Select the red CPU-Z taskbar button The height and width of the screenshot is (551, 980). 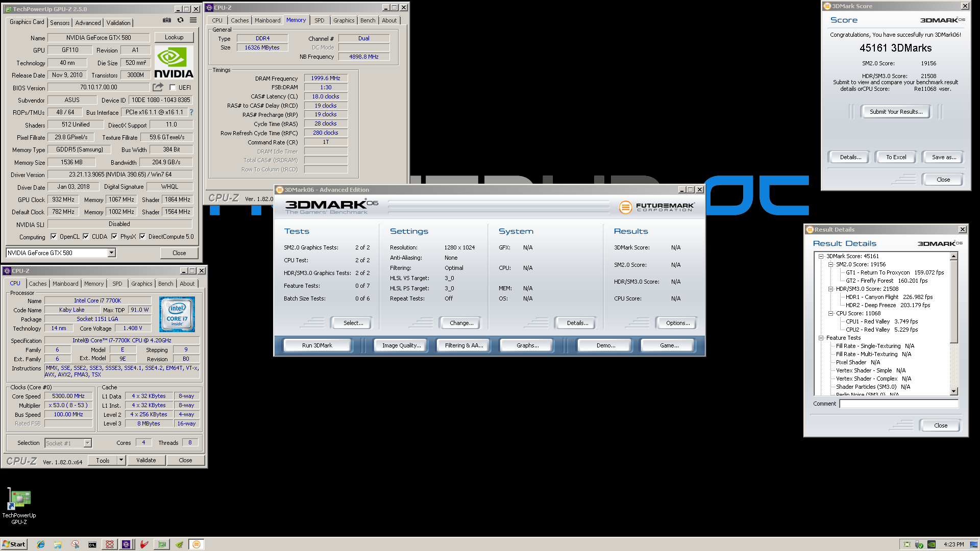click(x=109, y=544)
